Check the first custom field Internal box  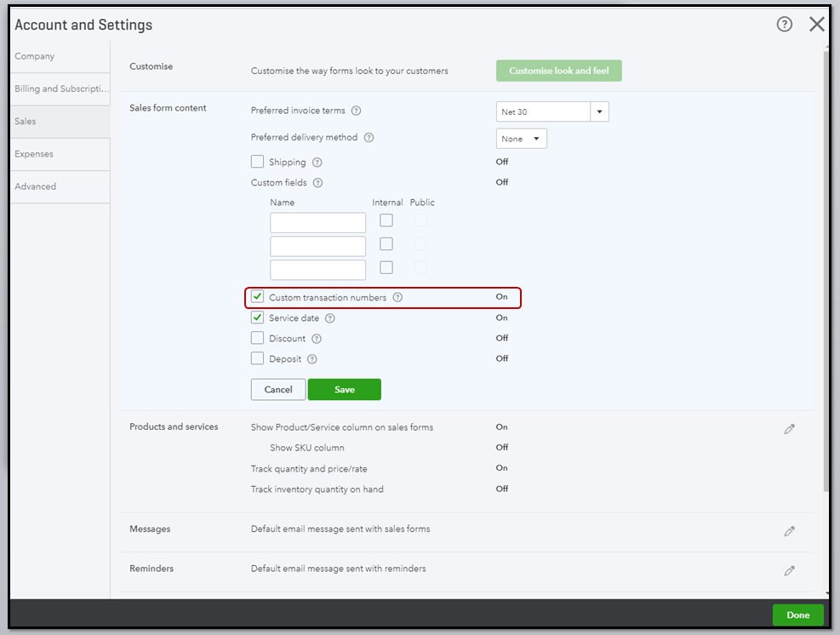coord(386,220)
